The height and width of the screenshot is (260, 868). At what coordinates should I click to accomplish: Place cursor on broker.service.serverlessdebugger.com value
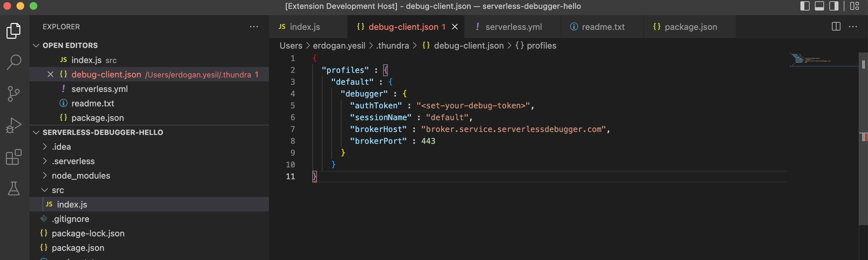click(513, 129)
